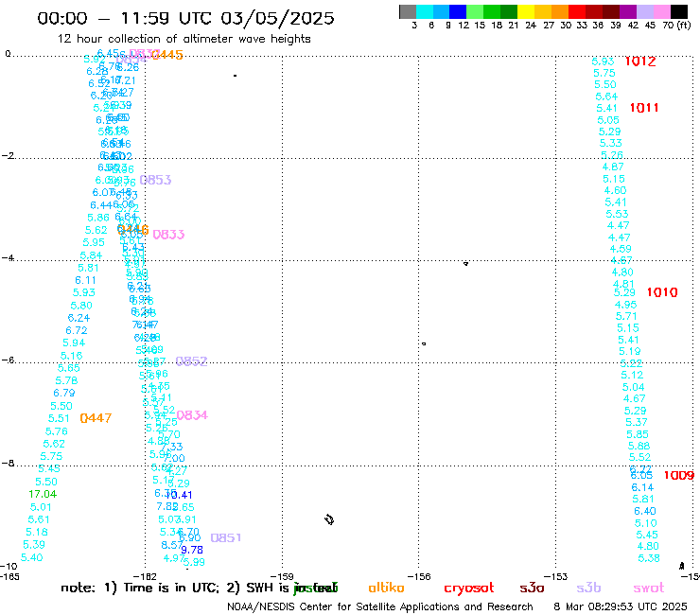
Task: Click the black swatch ending the legend
Action: tap(678, 11)
